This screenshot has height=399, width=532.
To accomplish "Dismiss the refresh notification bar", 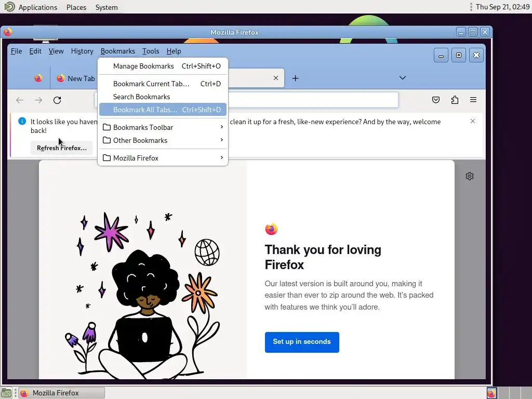I will pyautogui.click(x=473, y=121).
